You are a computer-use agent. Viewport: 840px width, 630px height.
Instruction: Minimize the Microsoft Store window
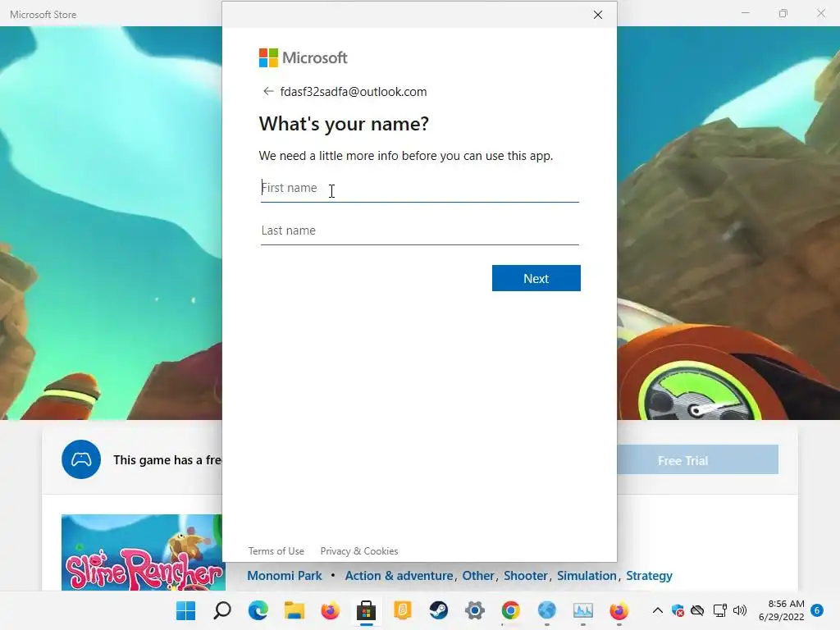(745, 13)
